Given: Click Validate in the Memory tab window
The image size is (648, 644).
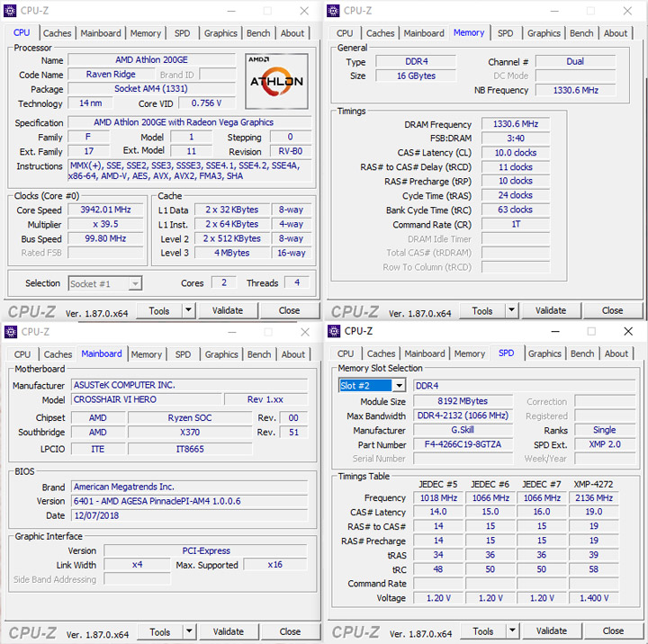Looking at the screenshot, I should [551, 310].
